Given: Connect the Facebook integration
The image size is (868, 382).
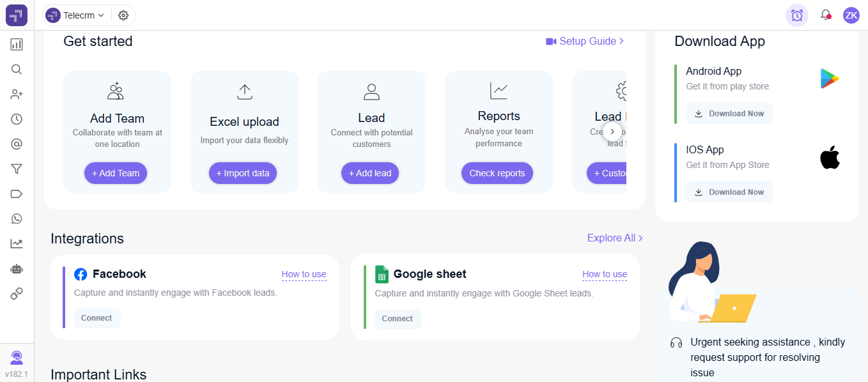Looking at the screenshot, I should 97,317.
